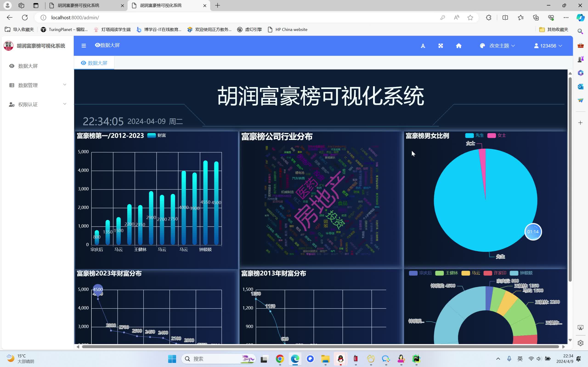Screen dimensions: 588x367
Task: Collapse the sidebar using the hamburger icon
Action: [84, 45]
